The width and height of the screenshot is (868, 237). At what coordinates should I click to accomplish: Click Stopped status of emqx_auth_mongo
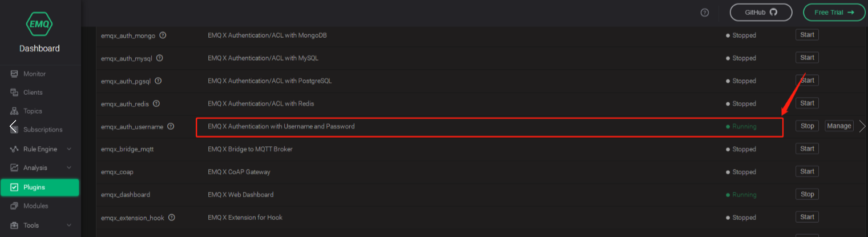741,35
